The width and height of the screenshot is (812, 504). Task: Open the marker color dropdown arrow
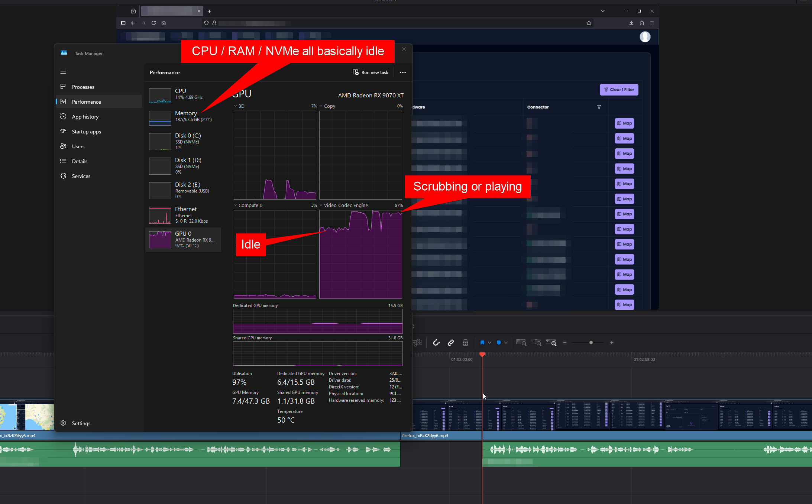506,343
